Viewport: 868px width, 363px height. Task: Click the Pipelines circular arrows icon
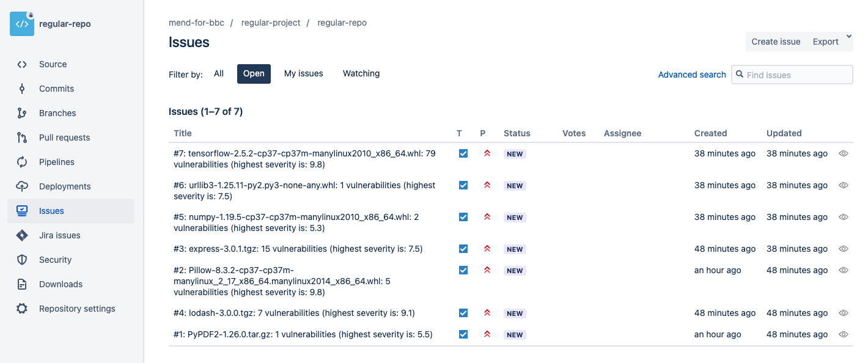[22, 162]
